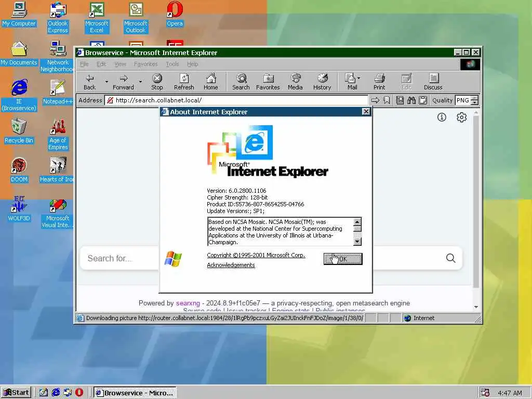Stop loading the page

click(x=157, y=82)
